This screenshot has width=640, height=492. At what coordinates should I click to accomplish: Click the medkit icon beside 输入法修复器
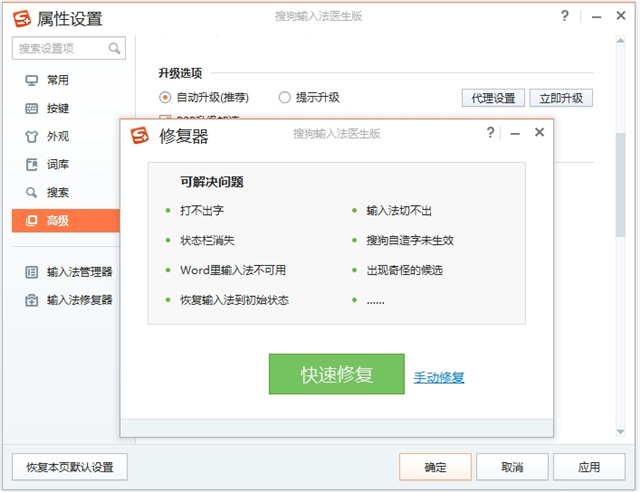[x=31, y=300]
